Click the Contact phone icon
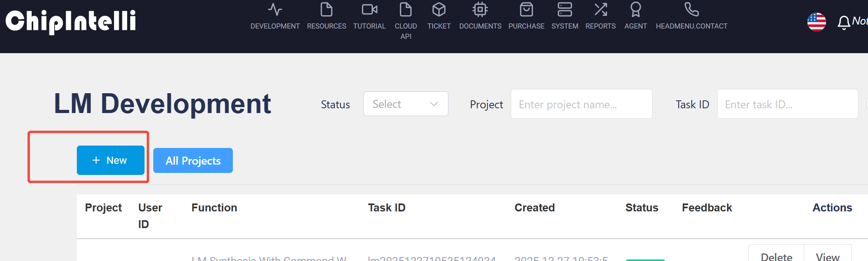This screenshot has height=261, width=868. [691, 10]
